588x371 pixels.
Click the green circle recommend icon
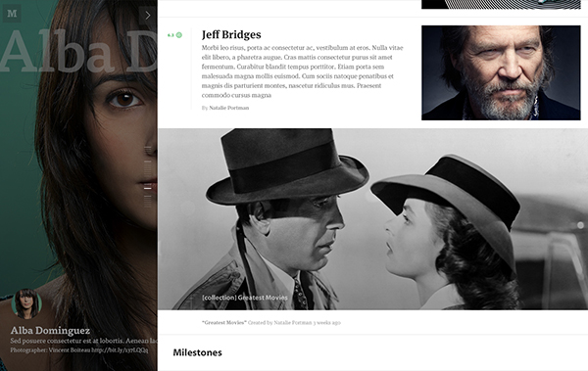coord(179,35)
